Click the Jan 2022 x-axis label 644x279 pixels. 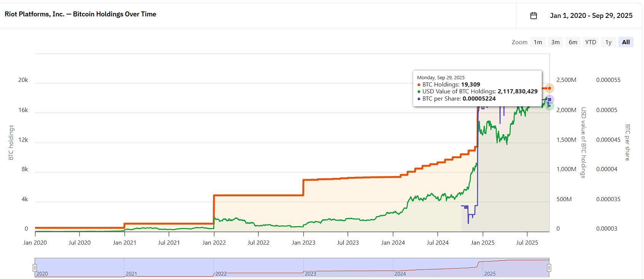pyautogui.click(x=214, y=243)
